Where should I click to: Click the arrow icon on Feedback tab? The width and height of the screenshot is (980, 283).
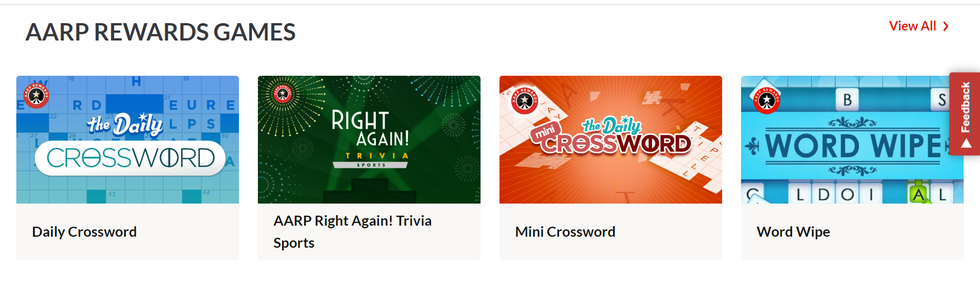966,144
